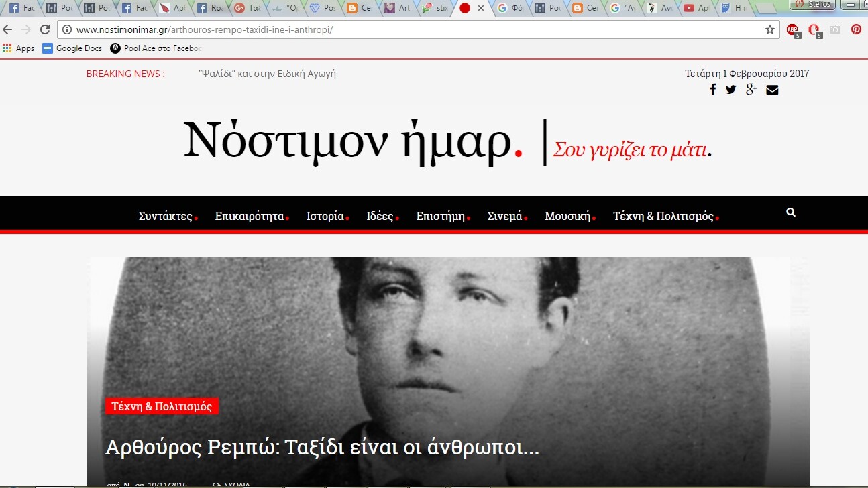Click the Τετάρτη 1 Φεβρουαρίου 2017 date text

[x=747, y=74]
